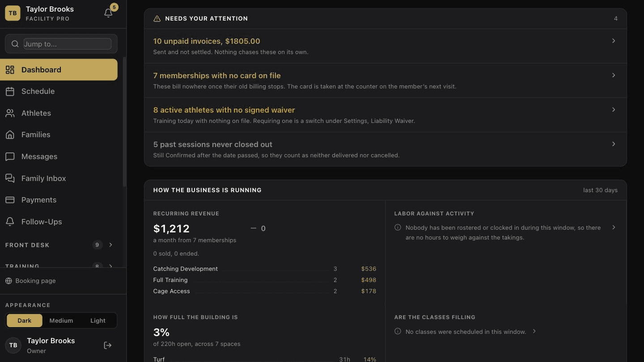The width and height of the screenshot is (644, 362).
Task: Open 8 active athletes with no signed waiver
Action: click(386, 115)
